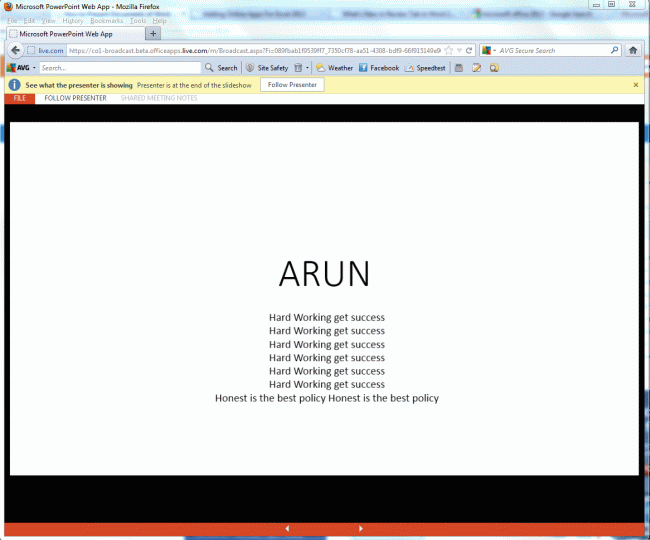Click the Firefox logo in title bar
The width and height of the screenshot is (650, 540).
tap(8, 7)
